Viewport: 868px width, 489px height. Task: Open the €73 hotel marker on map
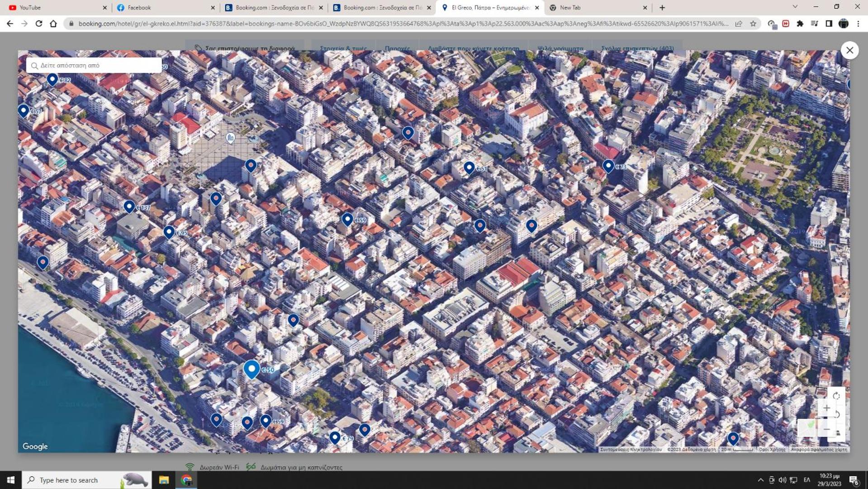click(608, 166)
